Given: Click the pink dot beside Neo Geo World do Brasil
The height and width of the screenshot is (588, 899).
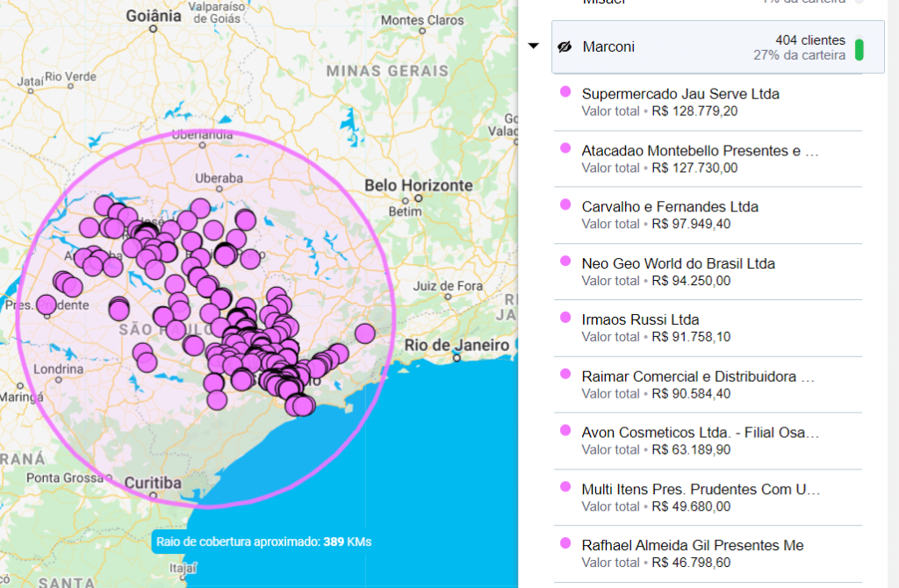Looking at the screenshot, I should point(565,263).
